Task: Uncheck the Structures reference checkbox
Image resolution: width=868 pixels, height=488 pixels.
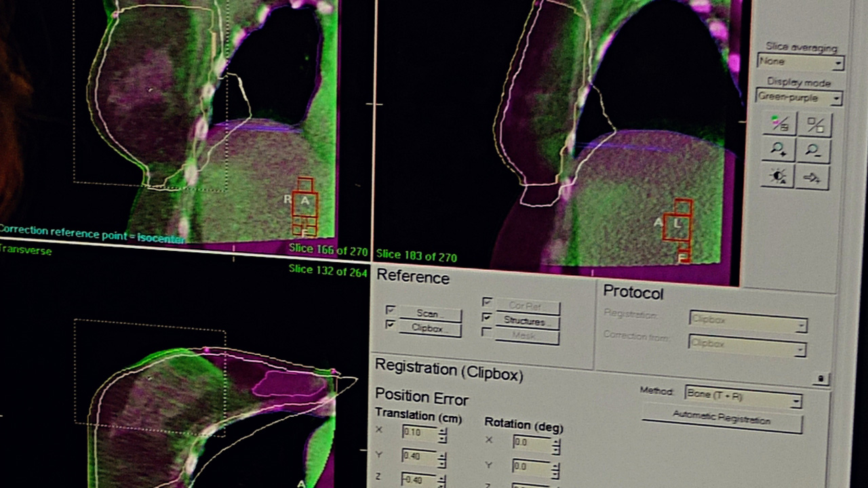Action: point(487,318)
